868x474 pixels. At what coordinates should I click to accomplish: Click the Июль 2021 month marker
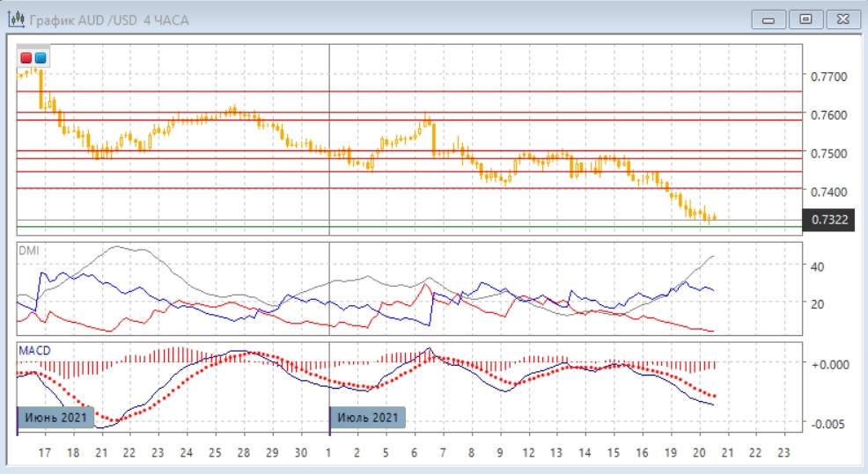368,417
